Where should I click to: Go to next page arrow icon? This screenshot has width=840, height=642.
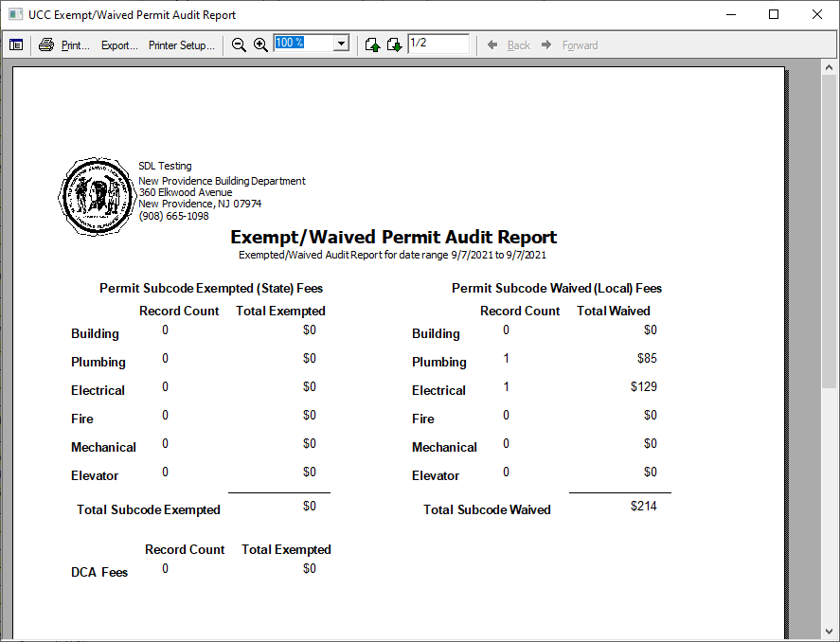pos(394,45)
